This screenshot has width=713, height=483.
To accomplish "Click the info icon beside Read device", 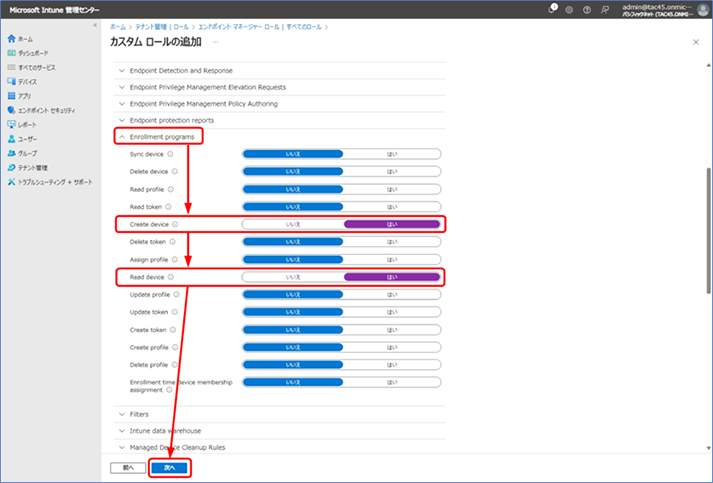I will point(171,277).
